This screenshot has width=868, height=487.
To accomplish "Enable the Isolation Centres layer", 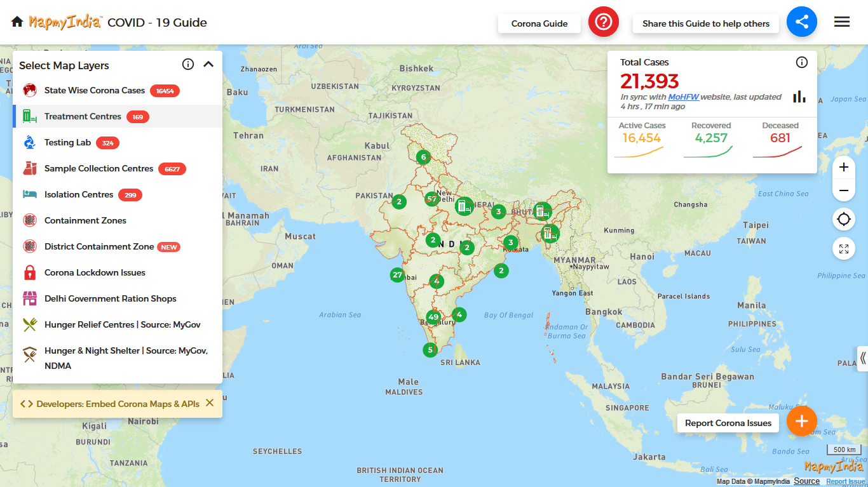I will (x=118, y=194).
